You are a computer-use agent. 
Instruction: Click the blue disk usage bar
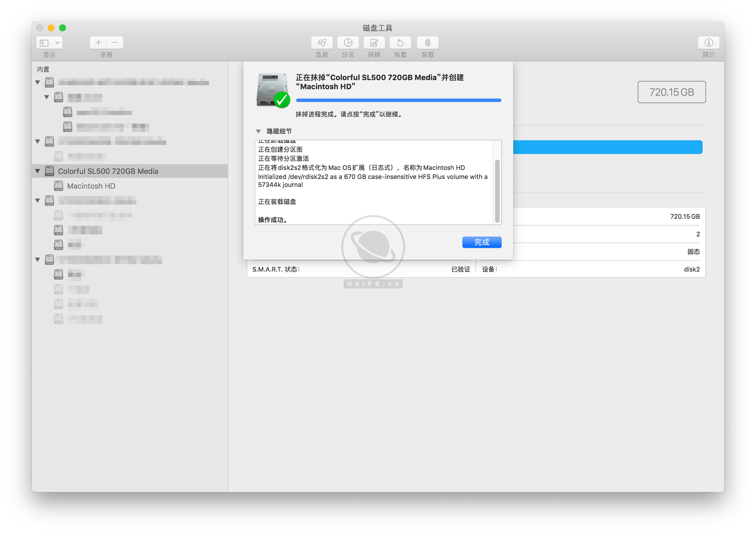point(608,147)
